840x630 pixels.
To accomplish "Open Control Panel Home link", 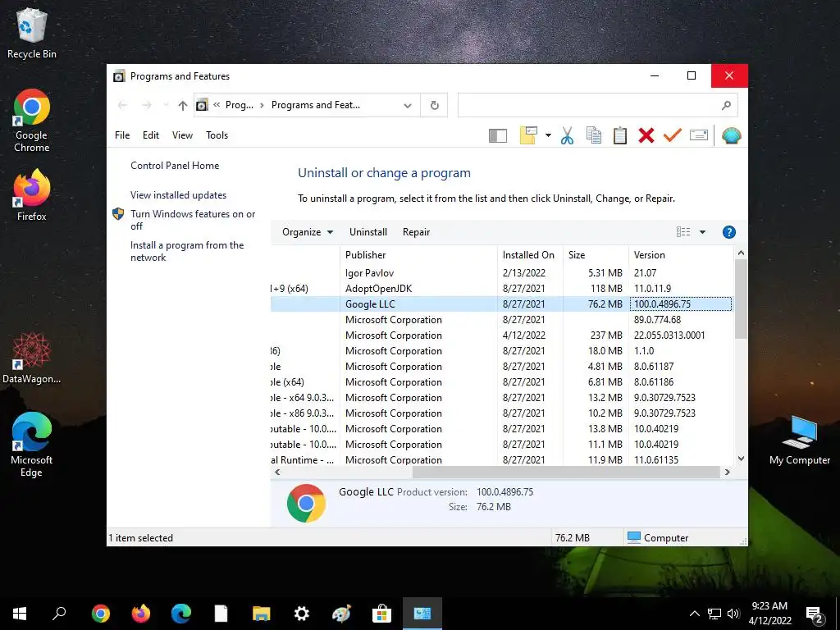I will click(x=175, y=166).
